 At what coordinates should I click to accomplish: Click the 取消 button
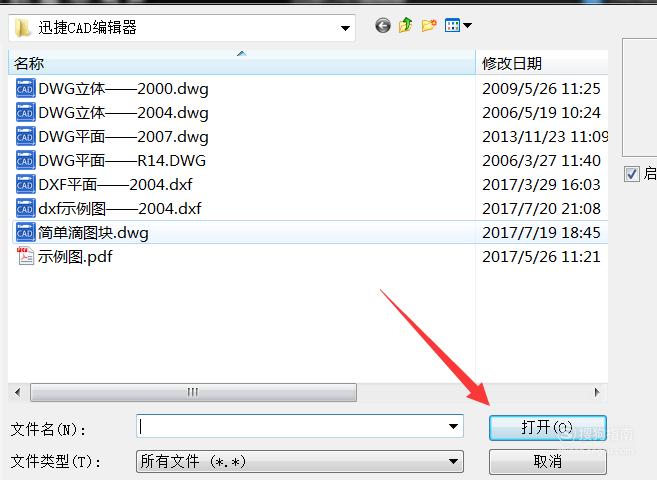click(x=547, y=462)
